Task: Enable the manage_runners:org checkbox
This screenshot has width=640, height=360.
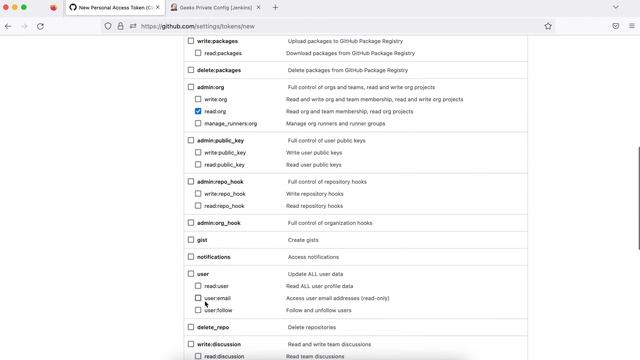Action: tap(198, 123)
